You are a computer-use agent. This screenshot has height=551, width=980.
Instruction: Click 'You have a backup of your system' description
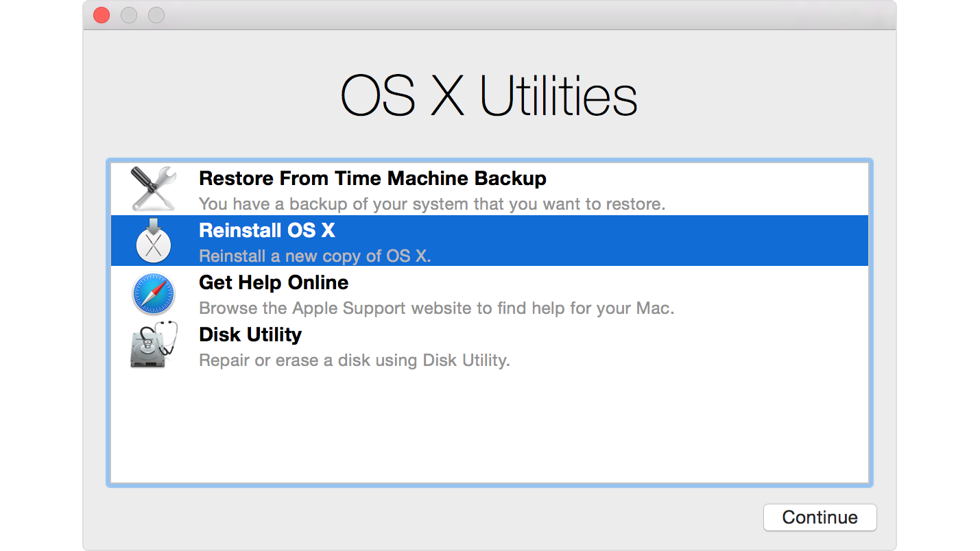431,204
